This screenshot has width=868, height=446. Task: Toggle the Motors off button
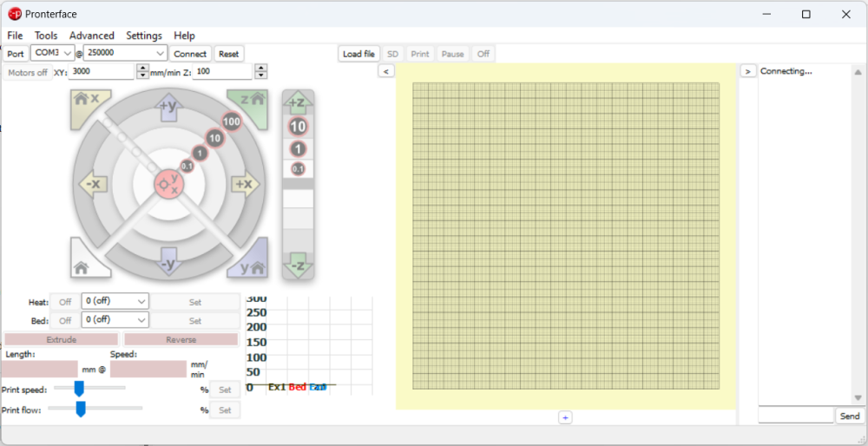tap(28, 73)
